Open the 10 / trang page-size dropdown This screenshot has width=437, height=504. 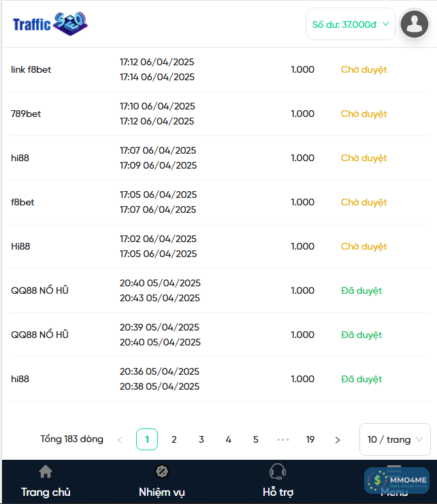[x=395, y=439]
